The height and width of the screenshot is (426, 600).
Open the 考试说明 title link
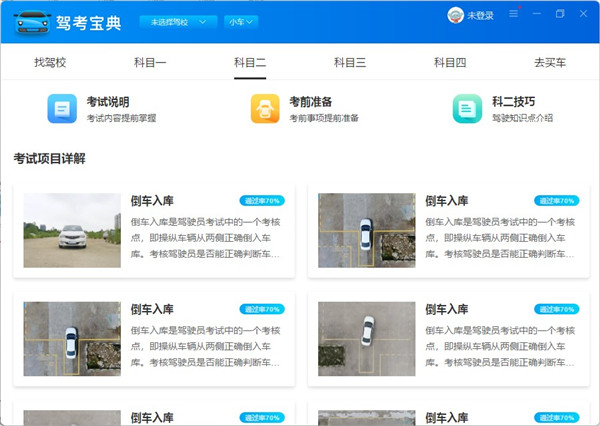(108, 102)
